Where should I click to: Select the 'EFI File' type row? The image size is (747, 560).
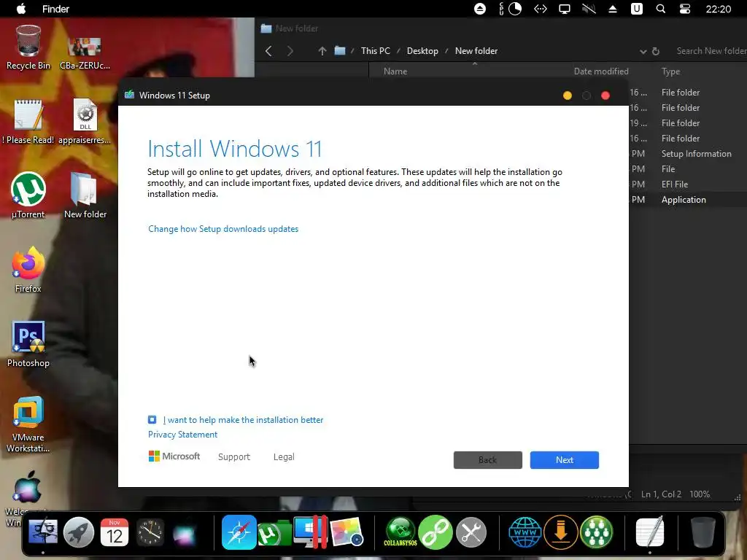(675, 184)
